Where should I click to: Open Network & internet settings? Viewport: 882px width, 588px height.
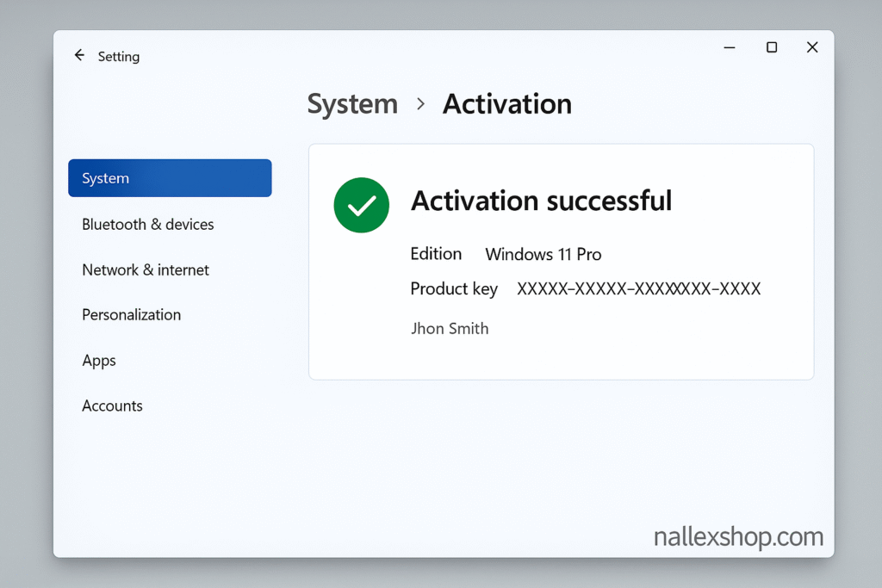tap(145, 269)
